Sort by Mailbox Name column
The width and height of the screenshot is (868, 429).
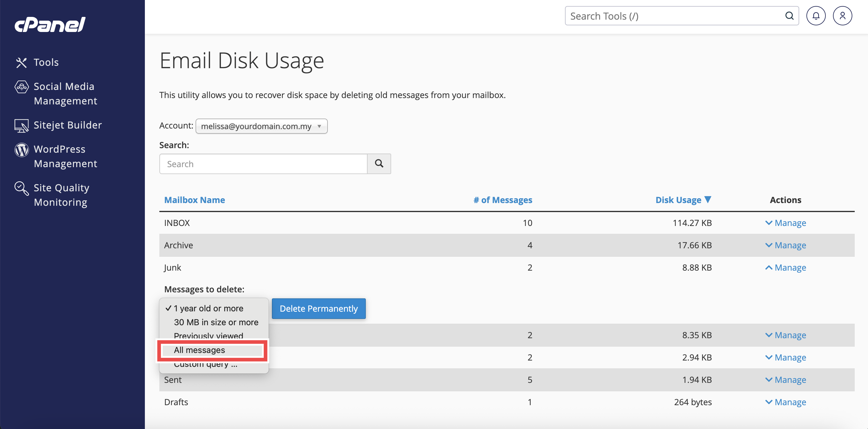click(x=194, y=200)
